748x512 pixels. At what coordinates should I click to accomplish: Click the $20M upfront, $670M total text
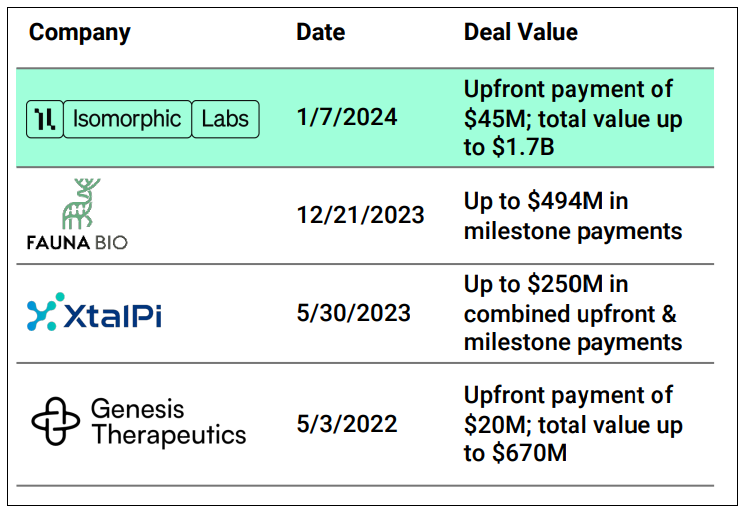coord(573,424)
